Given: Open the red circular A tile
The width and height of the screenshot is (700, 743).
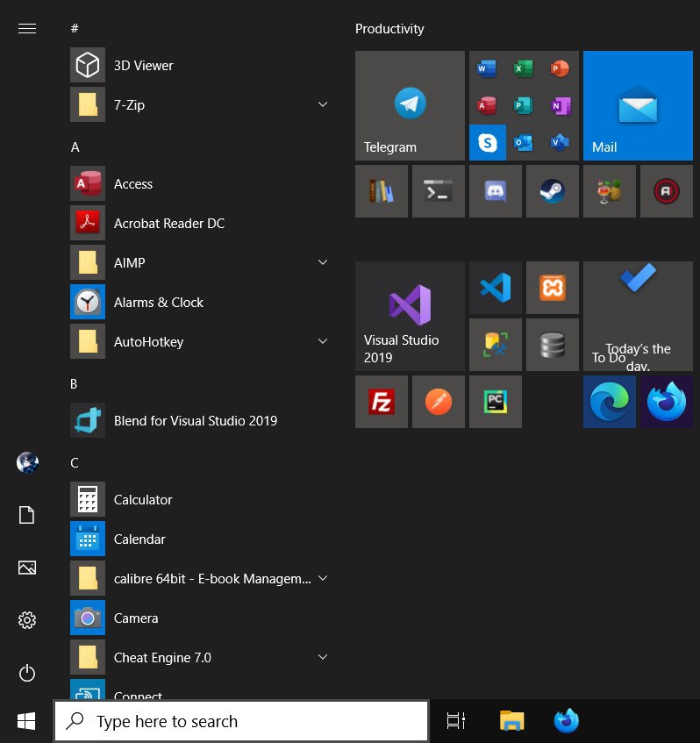Looking at the screenshot, I should [667, 191].
